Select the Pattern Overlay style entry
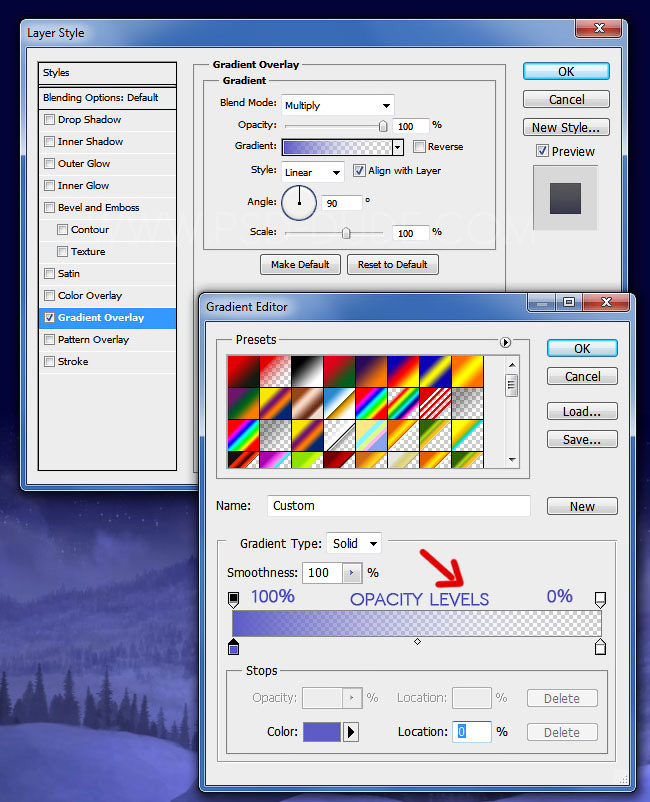650x802 pixels. point(107,340)
